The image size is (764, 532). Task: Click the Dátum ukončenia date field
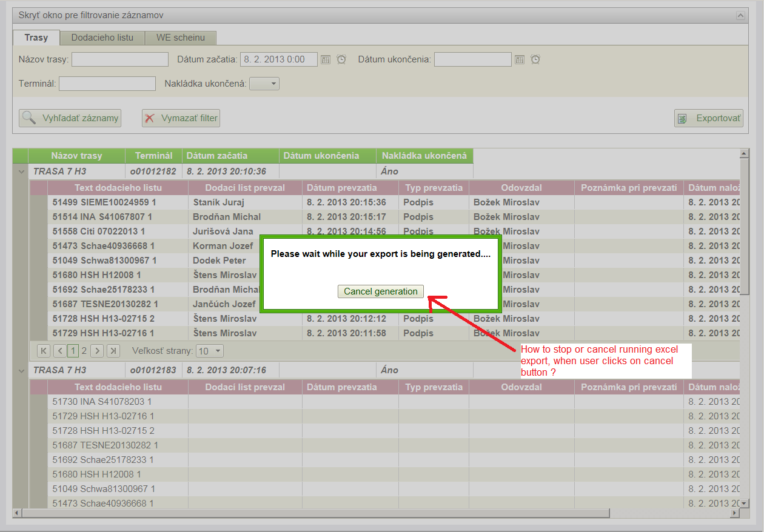coord(473,59)
